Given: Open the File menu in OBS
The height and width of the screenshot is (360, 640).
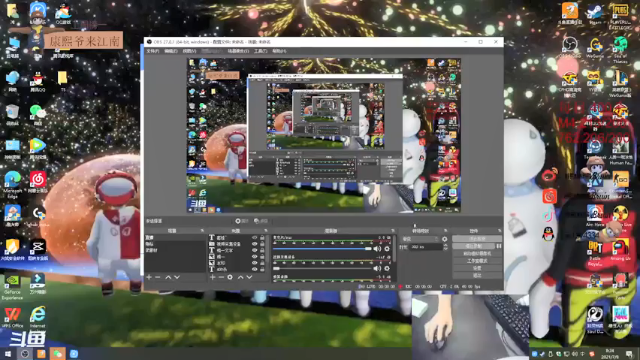Looking at the screenshot, I should 153,51.
